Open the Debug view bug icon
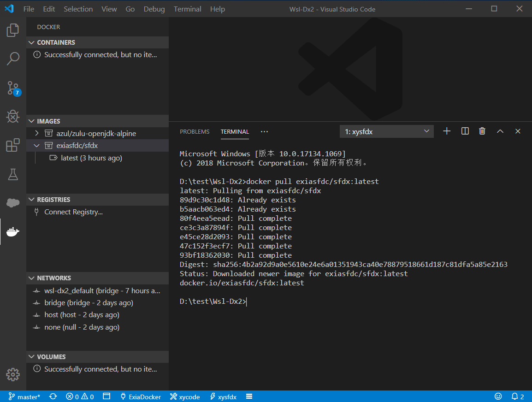The width and height of the screenshot is (532, 402). (x=13, y=116)
